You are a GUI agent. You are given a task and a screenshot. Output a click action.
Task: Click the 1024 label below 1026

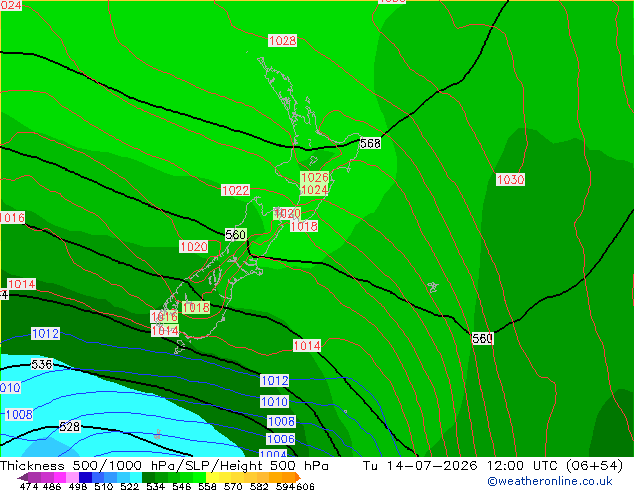pos(315,190)
